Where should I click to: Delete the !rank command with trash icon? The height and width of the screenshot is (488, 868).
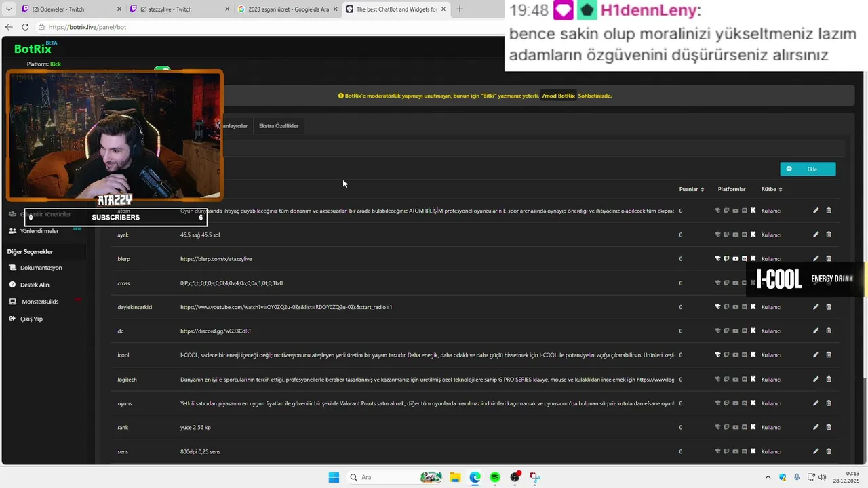coord(829,427)
